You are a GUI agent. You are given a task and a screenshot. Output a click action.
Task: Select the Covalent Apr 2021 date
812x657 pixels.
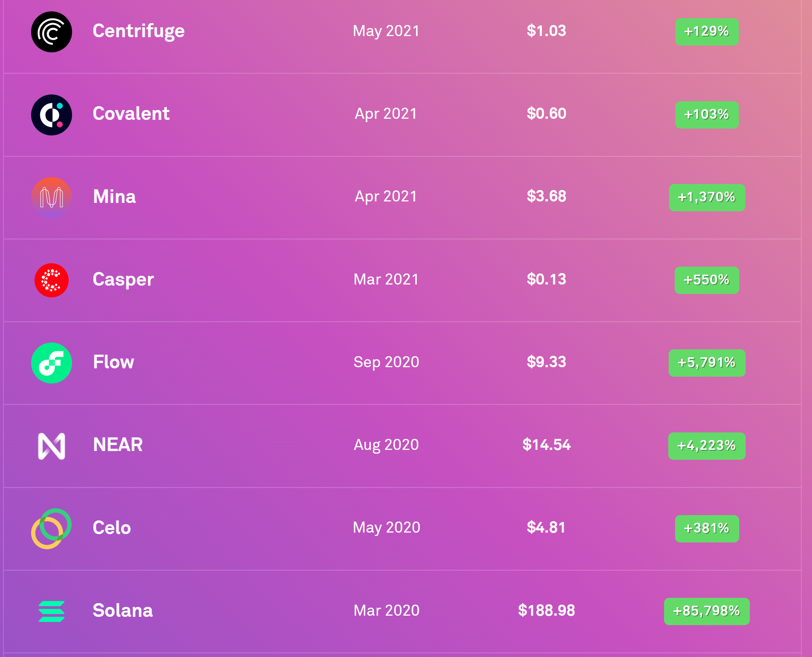(x=386, y=114)
